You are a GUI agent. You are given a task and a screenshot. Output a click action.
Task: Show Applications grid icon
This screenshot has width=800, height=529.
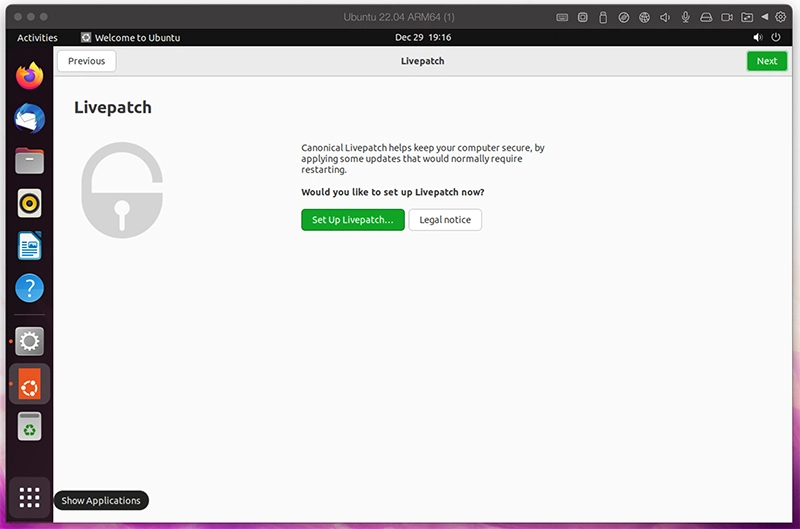pos(30,497)
